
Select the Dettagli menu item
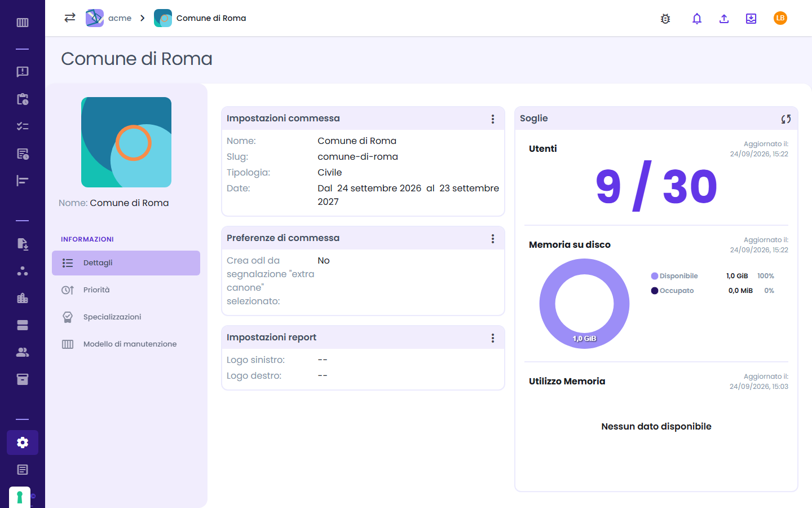click(x=126, y=263)
